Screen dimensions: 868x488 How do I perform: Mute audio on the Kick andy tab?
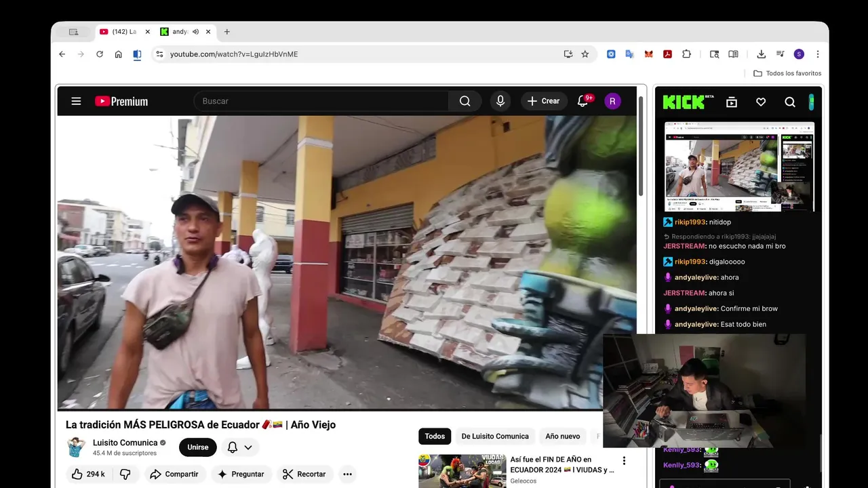click(x=195, y=32)
